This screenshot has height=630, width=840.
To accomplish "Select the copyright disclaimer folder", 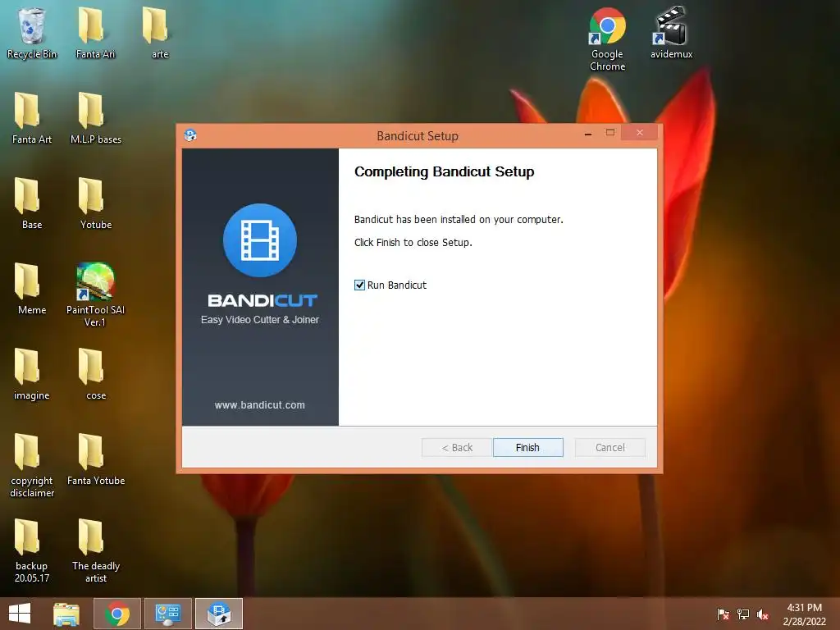I will click(x=32, y=465).
